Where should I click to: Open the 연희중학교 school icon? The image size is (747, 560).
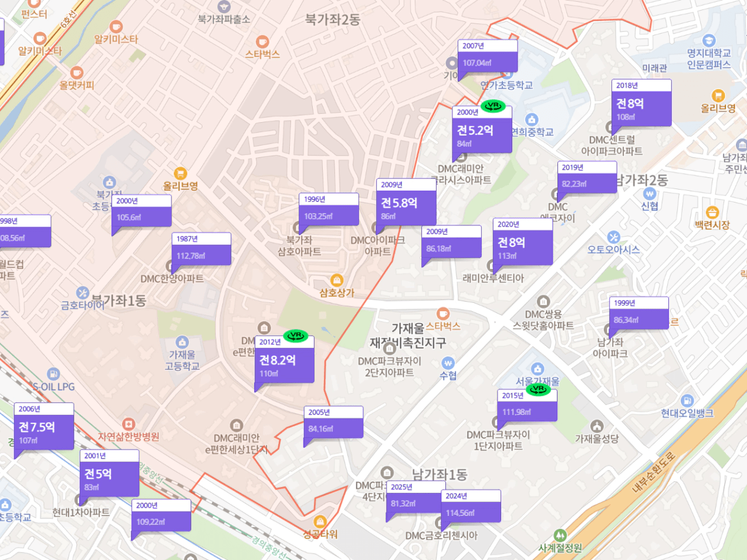tap(532, 120)
